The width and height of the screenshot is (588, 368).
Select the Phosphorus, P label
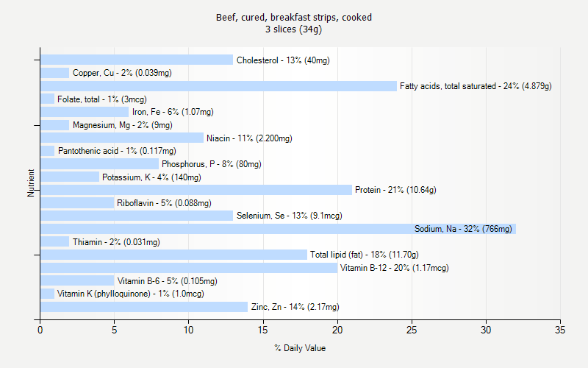(x=211, y=164)
